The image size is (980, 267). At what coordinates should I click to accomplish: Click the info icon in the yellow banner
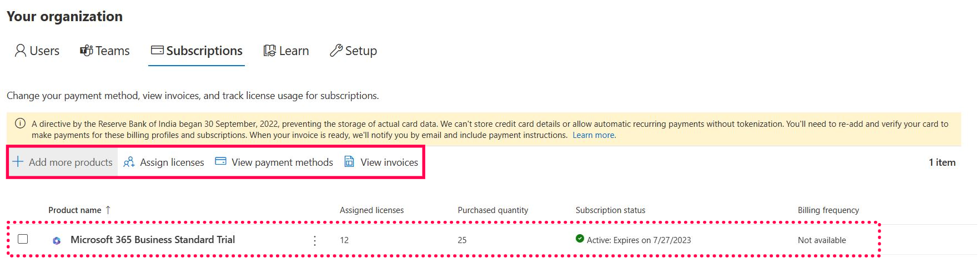tap(20, 123)
